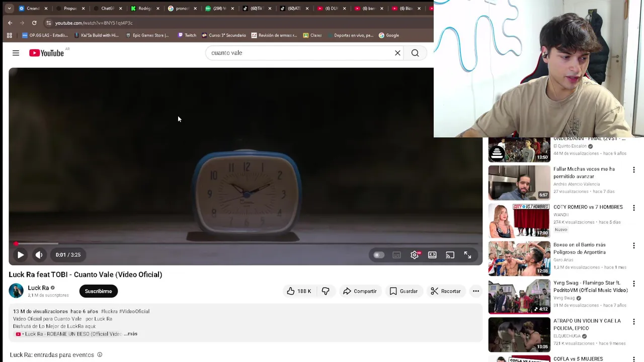Open the Luck Ra channel name link
The height and width of the screenshot is (362, 644).
click(x=38, y=288)
